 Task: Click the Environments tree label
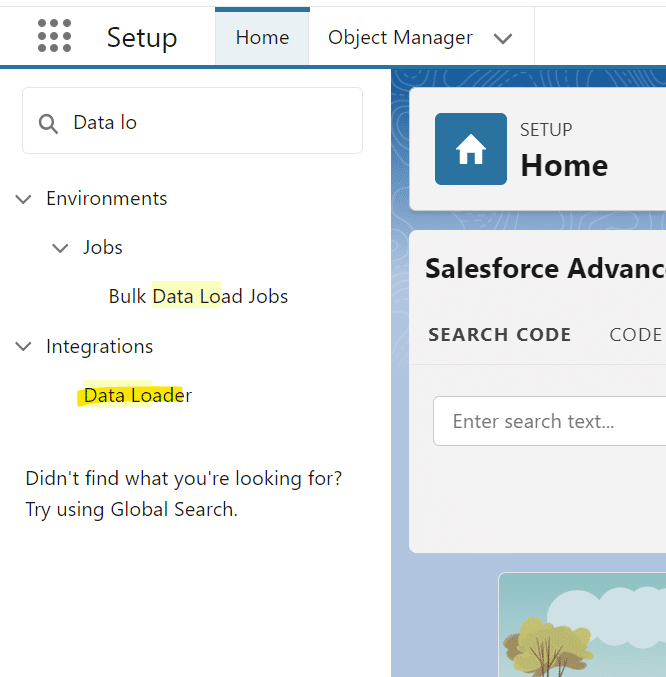(x=106, y=199)
